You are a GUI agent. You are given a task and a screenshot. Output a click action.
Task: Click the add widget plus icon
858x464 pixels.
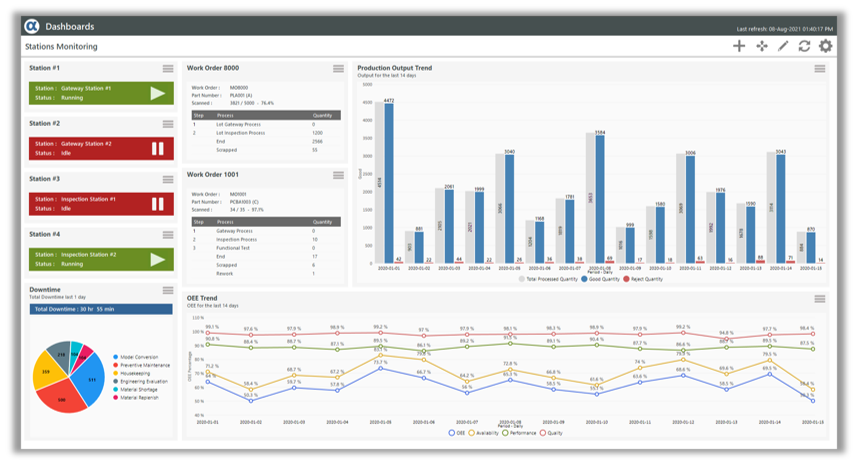[x=739, y=46]
